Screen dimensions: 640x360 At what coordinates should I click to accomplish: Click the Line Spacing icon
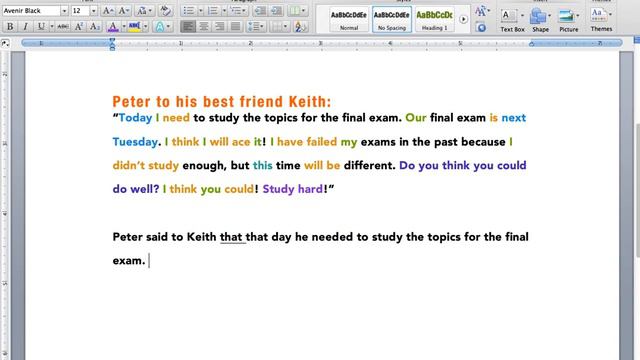[256, 27]
